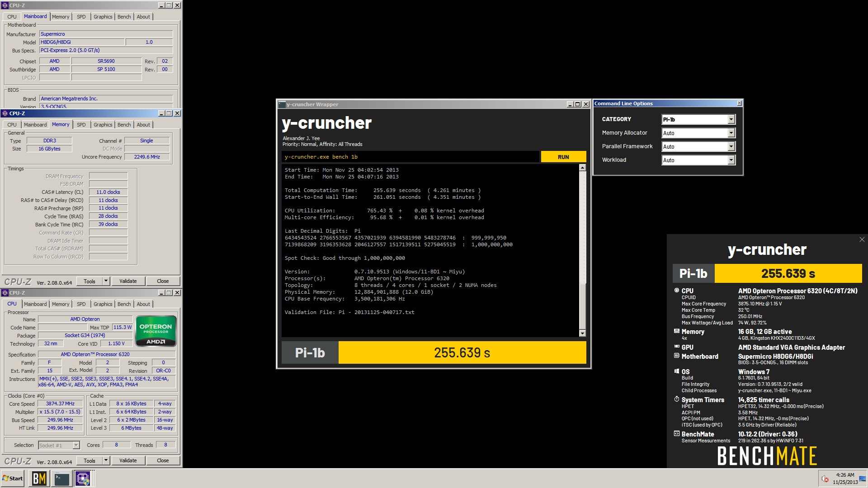Click the 4:26 AM system clock
The width and height of the screenshot is (868, 488).
pyautogui.click(x=845, y=475)
